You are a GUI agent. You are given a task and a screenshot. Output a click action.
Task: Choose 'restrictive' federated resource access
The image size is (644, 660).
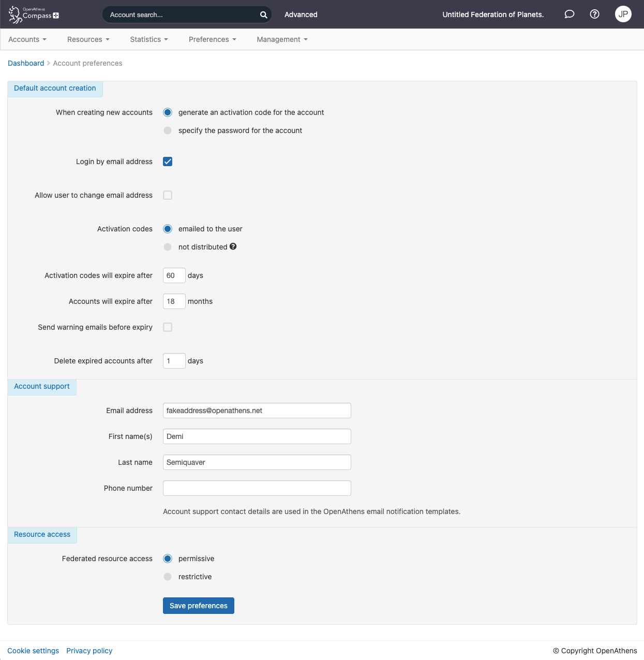point(168,577)
